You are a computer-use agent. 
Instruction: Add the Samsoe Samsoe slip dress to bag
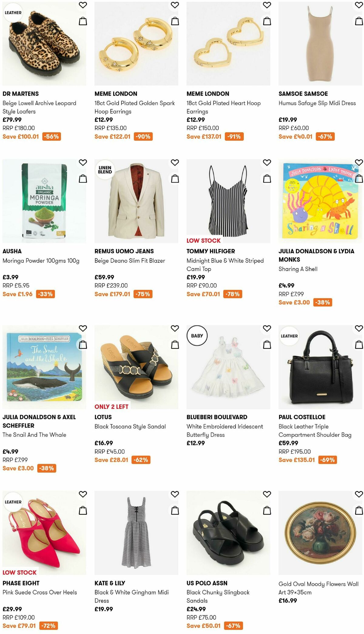[359, 21]
